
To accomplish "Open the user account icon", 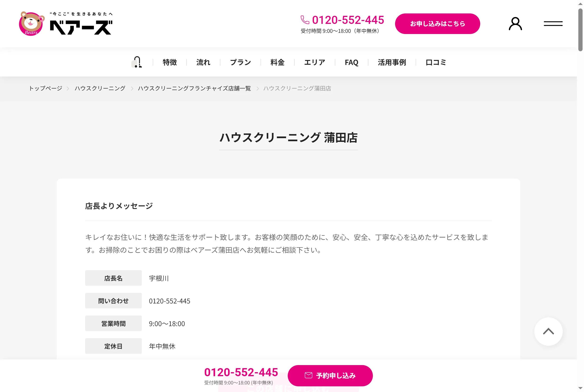I will click(x=515, y=24).
